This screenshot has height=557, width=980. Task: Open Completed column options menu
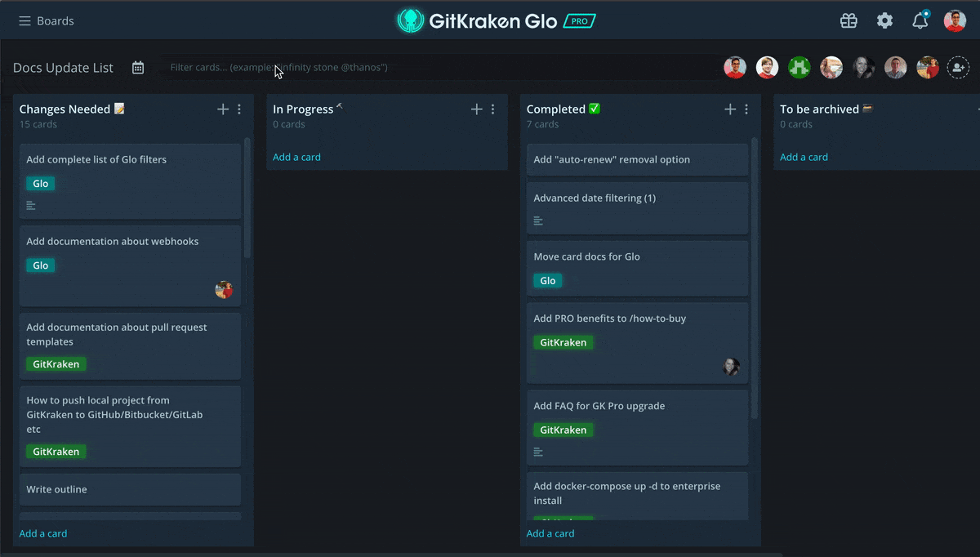(746, 109)
